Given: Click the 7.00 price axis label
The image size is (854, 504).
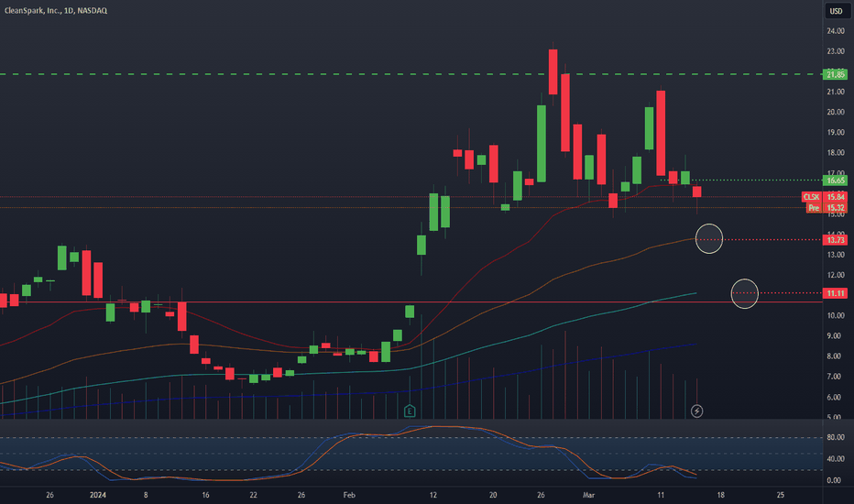Looking at the screenshot, I should (834, 377).
